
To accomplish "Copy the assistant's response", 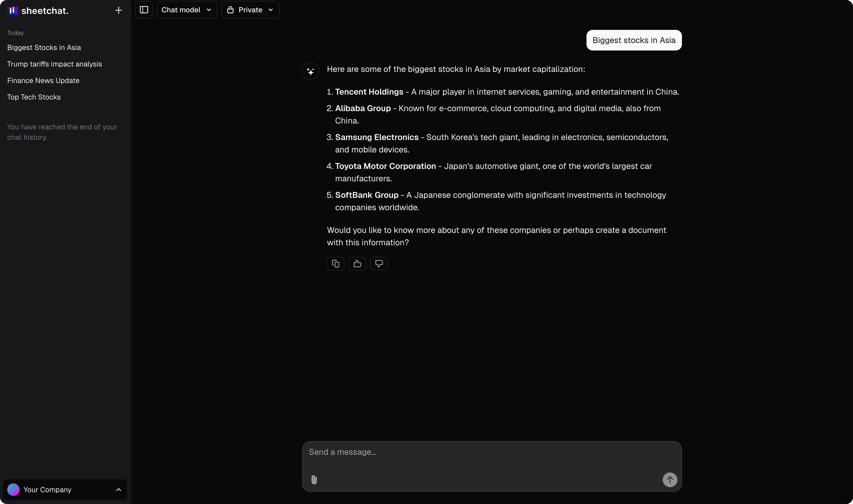I will (x=335, y=264).
